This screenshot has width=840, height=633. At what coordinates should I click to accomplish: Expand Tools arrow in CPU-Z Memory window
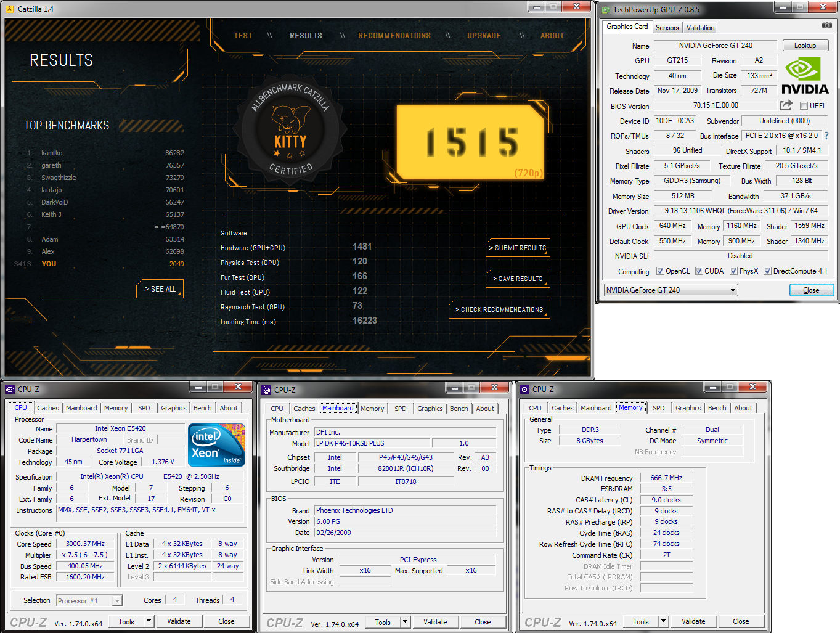tap(663, 621)
